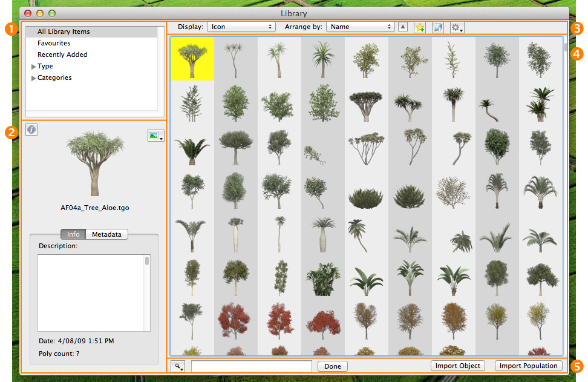This screenshot has height=382, width=588.
Task: Click the library grid vertical scrollbar
Action: [566, 196]
